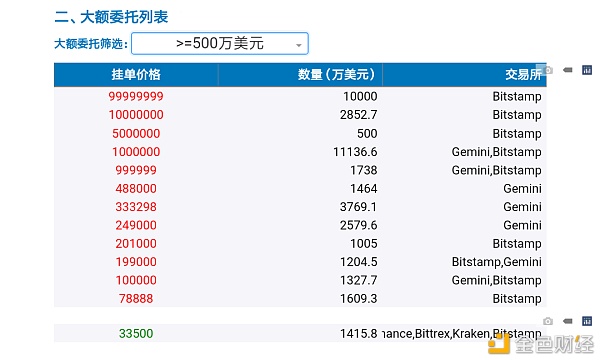The width and height of the screenshot is (600, 360).
Task: Click the Bitstamp,Gemini exchange cell
Action: (x=496, y=262)
